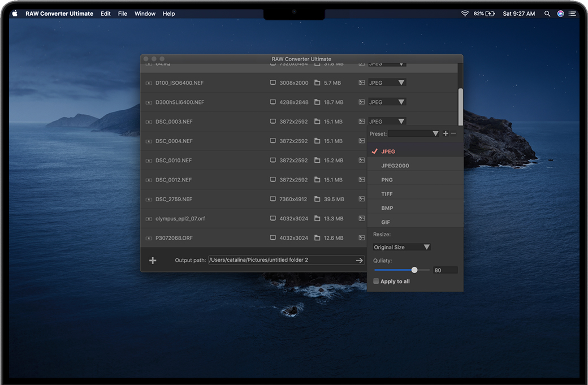
Task: Click the add files plus icon
Action: [x=153, y=261]
